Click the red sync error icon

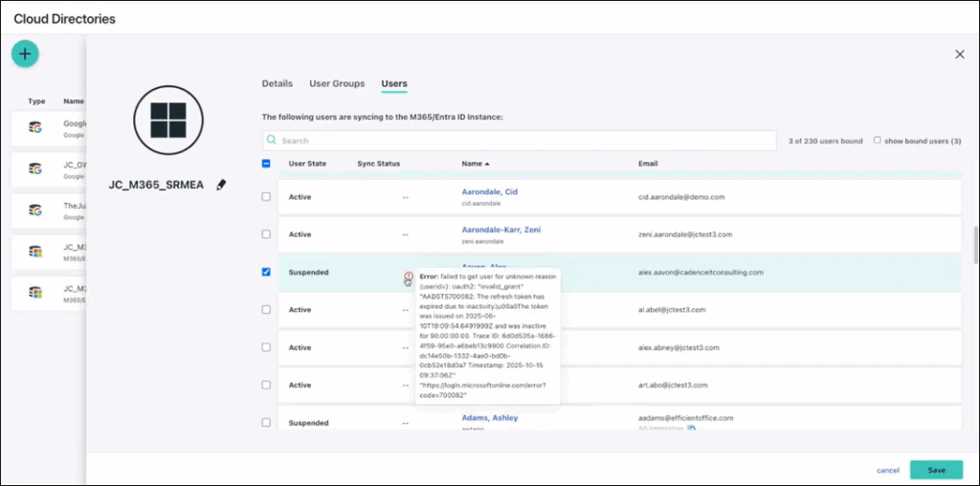[x=408, y=276]
